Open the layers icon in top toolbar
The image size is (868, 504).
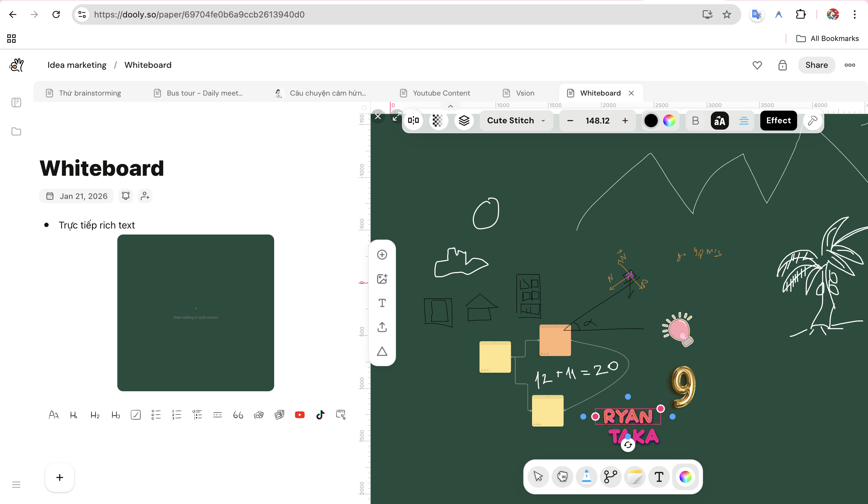click(x=464, y=121)
